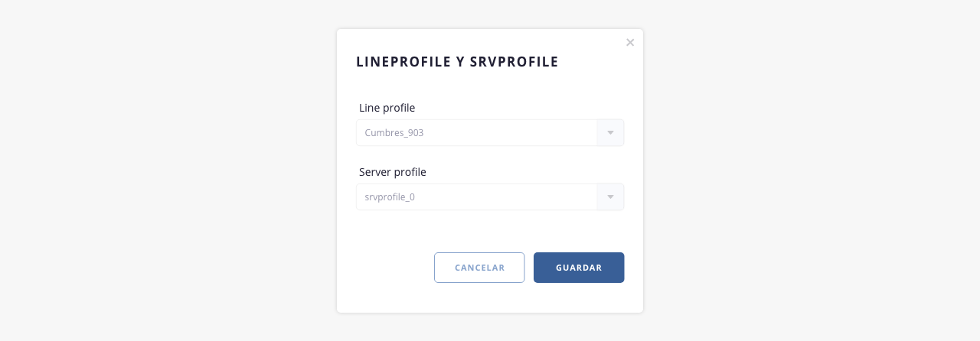
Task: Save the line and server profile selection
Action: [578, 268]
